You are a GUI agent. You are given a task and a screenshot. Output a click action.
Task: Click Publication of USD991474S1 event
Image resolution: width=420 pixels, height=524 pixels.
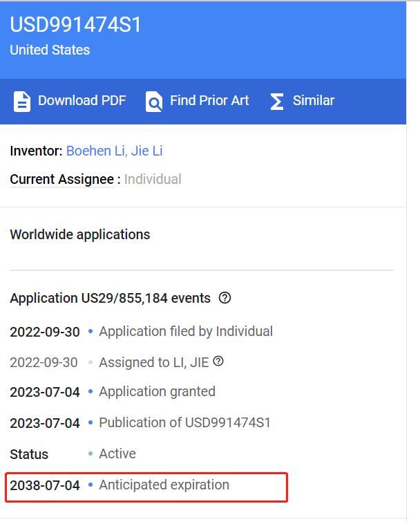point(184,423)
